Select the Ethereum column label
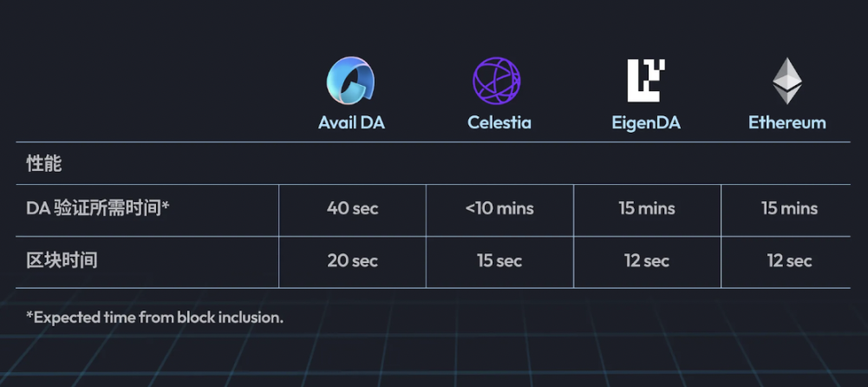 787,122
